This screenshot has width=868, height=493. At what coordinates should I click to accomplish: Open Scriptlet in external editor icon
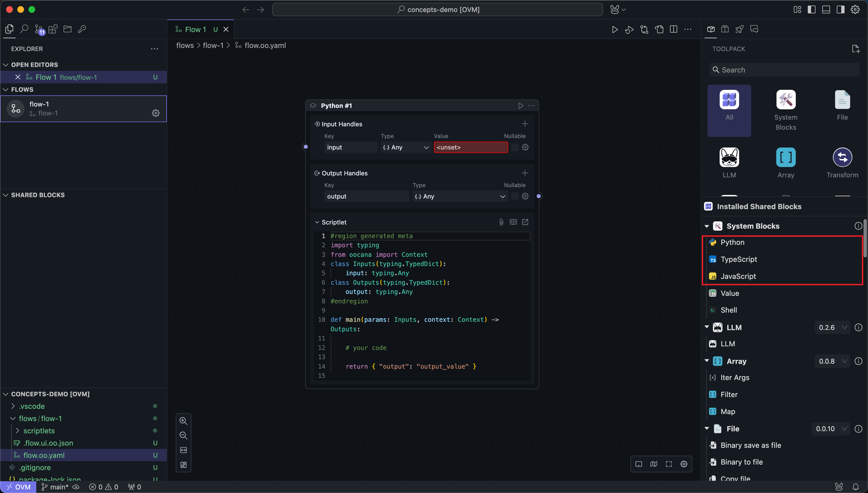[525, 222]
